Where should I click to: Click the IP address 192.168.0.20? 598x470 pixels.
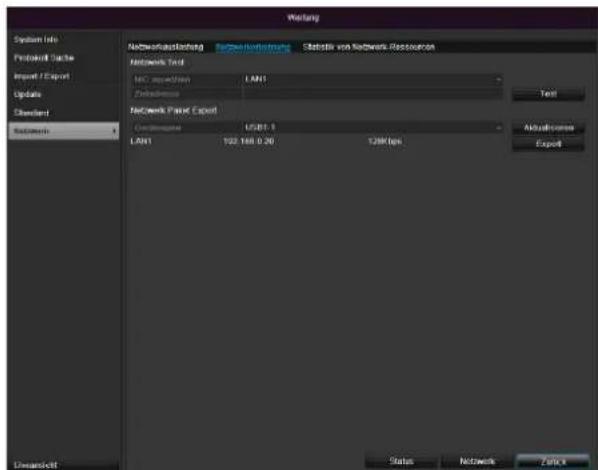coord(249,142)
